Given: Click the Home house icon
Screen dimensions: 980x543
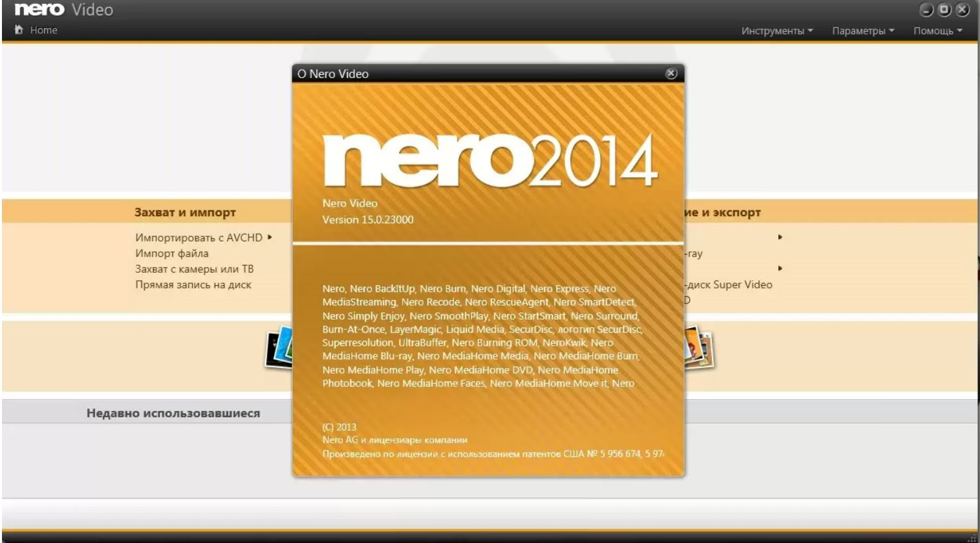Looking at the screenshot, I should pyautogui.click(x=19, y=30).
